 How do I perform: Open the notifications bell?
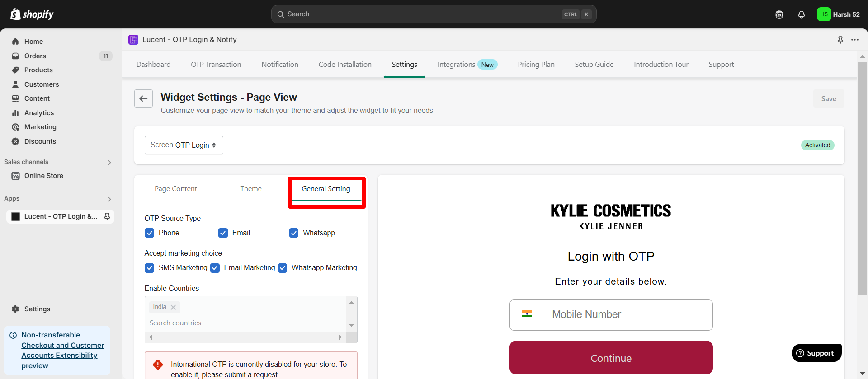coord(802,14)
